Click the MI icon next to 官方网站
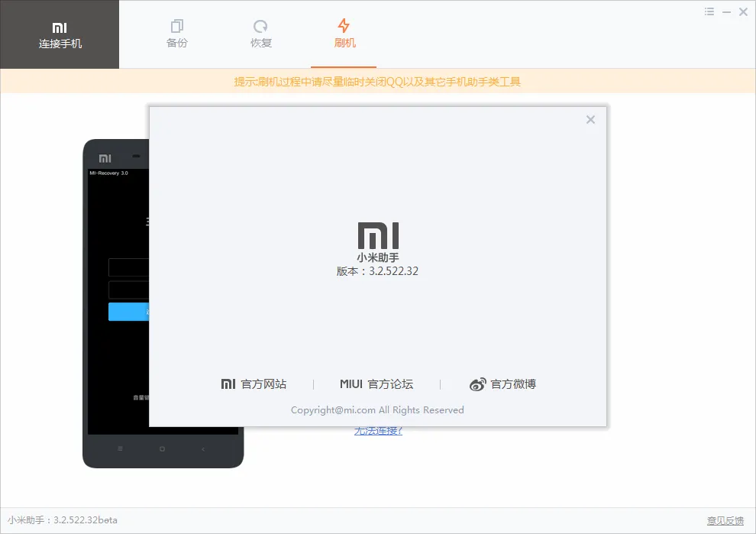The height and width of the screenshot is (534, 756). tap(228, 384)
